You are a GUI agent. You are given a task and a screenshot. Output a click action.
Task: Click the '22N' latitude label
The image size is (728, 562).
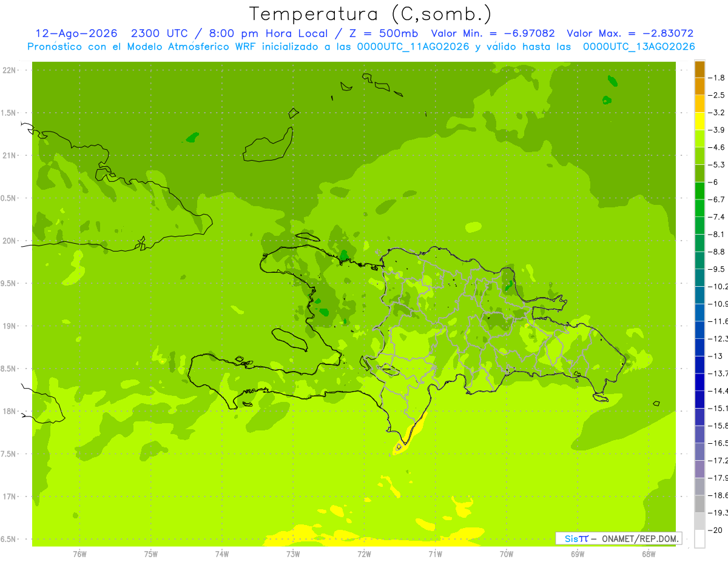pos(10,70)
